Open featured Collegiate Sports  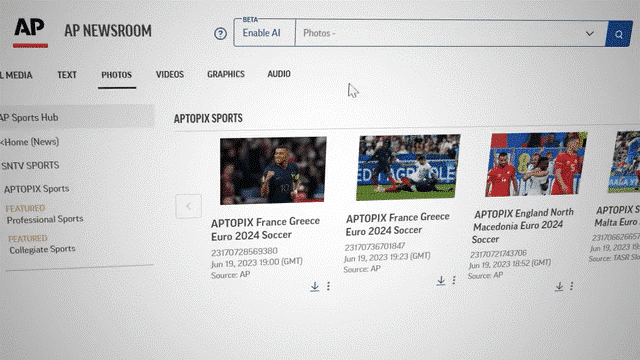point(42,249)
